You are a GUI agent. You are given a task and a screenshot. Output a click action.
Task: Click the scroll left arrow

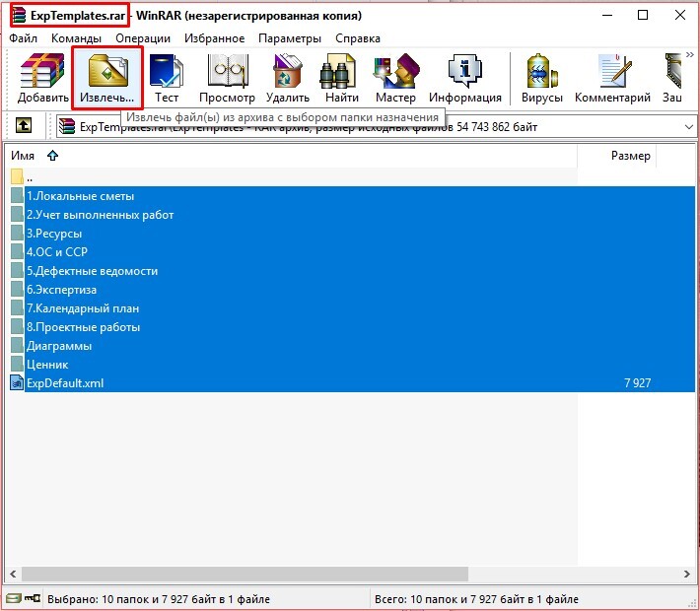tap(13, 574)
